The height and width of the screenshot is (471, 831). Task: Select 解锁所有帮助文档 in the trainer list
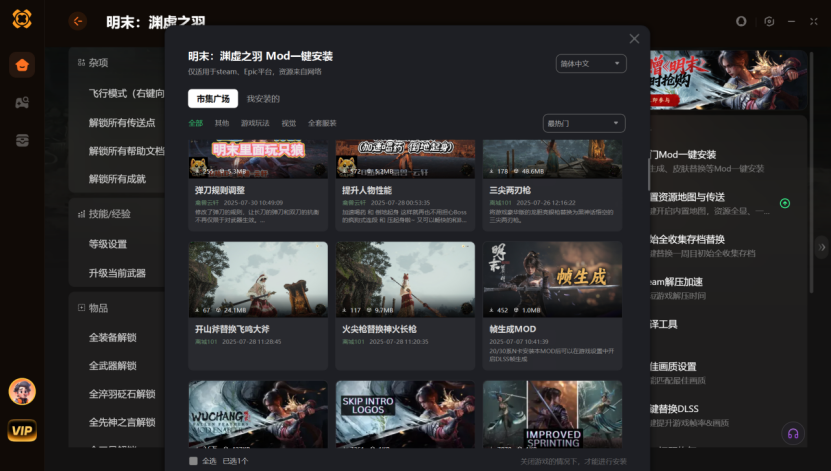[126, 151]
